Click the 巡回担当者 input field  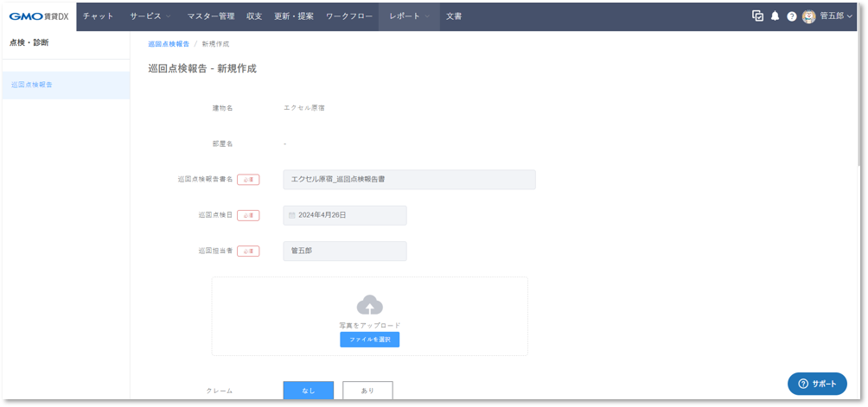pyautogui.click(x=345, y=251)
